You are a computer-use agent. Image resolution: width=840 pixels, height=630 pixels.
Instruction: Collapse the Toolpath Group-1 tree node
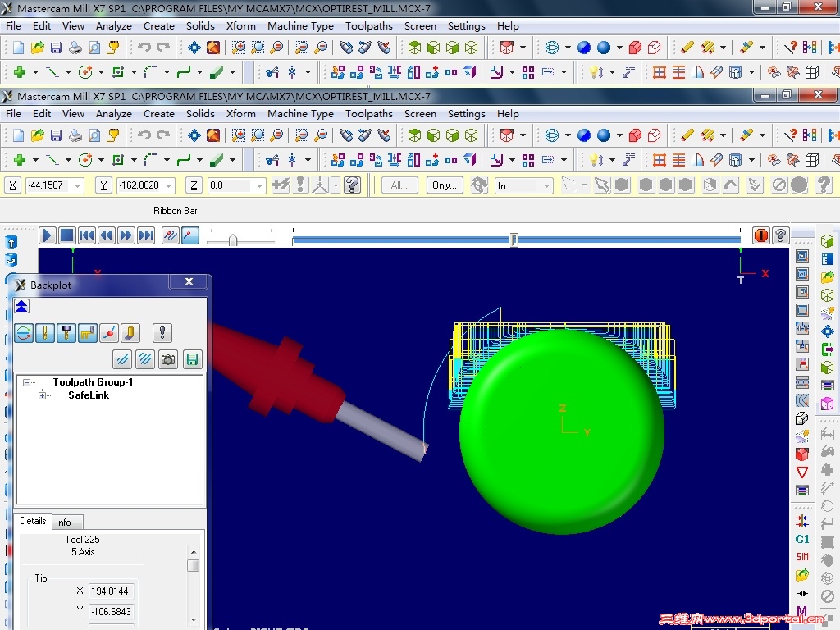point(26,382)
